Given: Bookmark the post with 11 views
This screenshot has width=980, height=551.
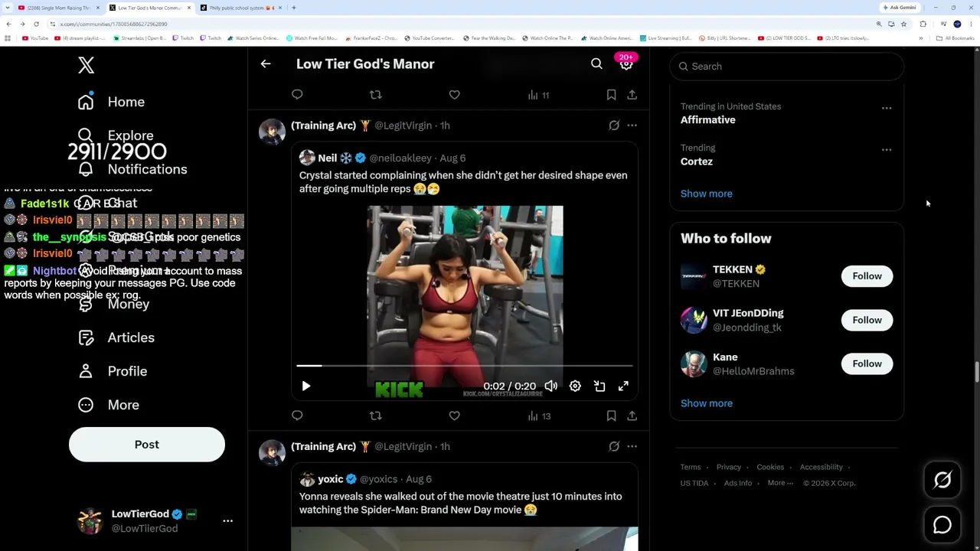Looking at the screenshot, I should tap(611, 95).
